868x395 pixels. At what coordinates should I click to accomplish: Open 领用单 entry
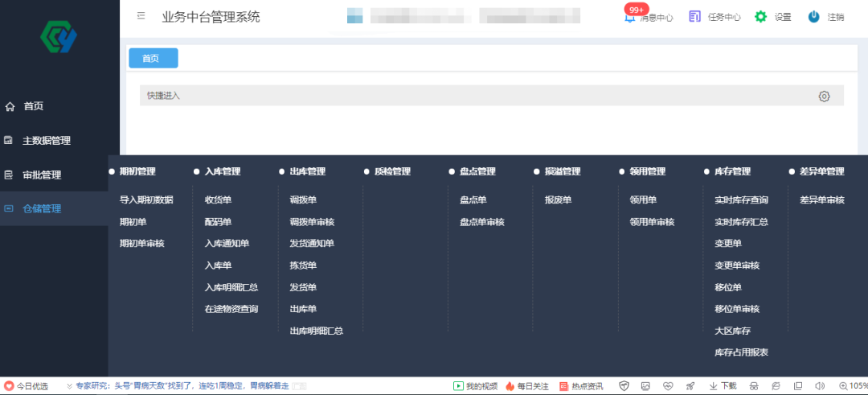point(643,200)
